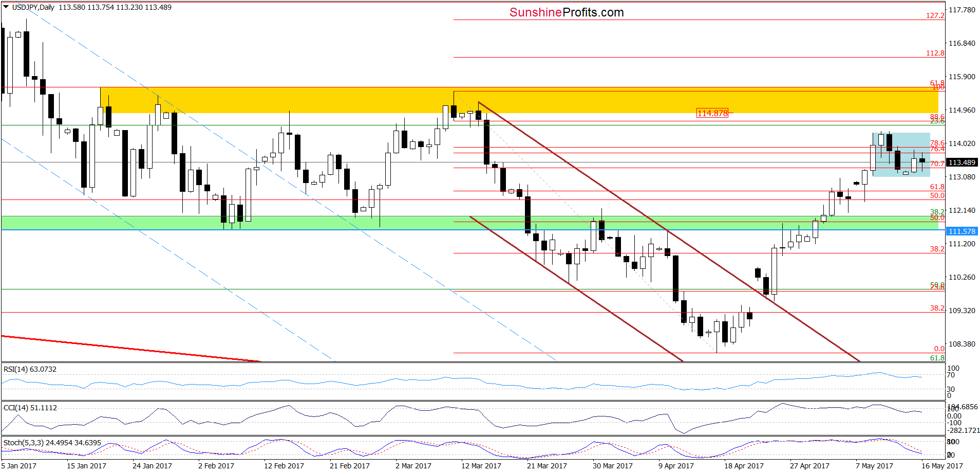The image size is (980, 473).
Task: Select the light blue consolidation box
Action: click(x=901, y=155)
